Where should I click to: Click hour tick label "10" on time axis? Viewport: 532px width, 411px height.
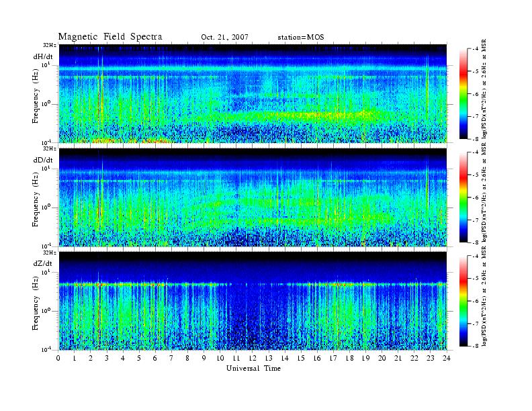(220, 358)
